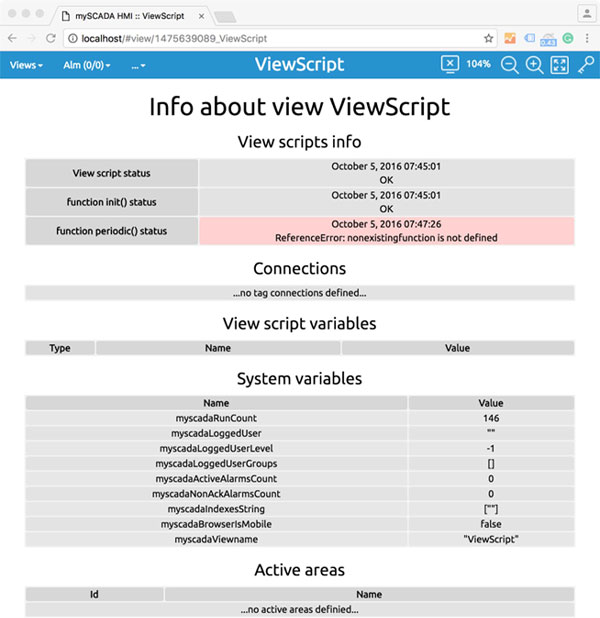Select the mySCADA HMI :: ViewScript tab
600x618 pixels.
click(x=130, y=16)
